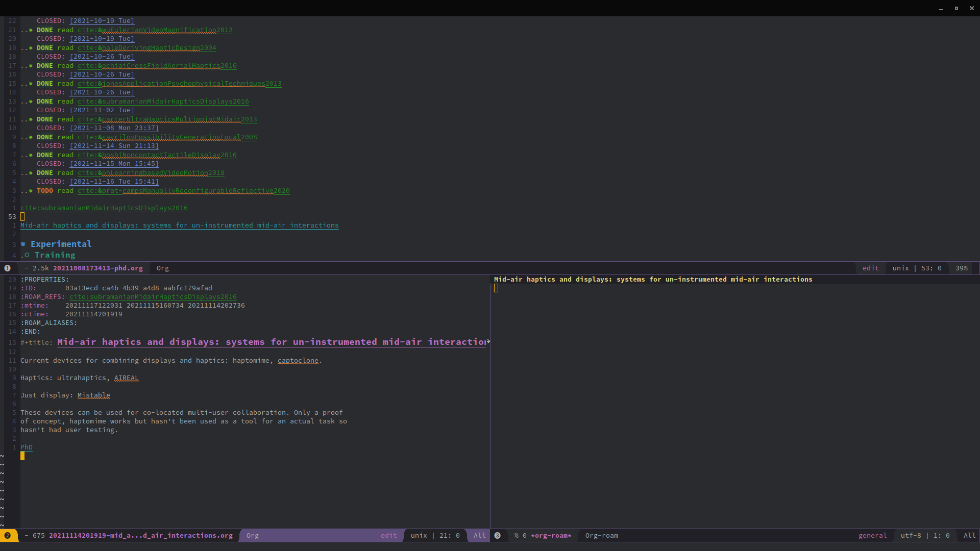Follow the PhD link

(x=26, y=447)
